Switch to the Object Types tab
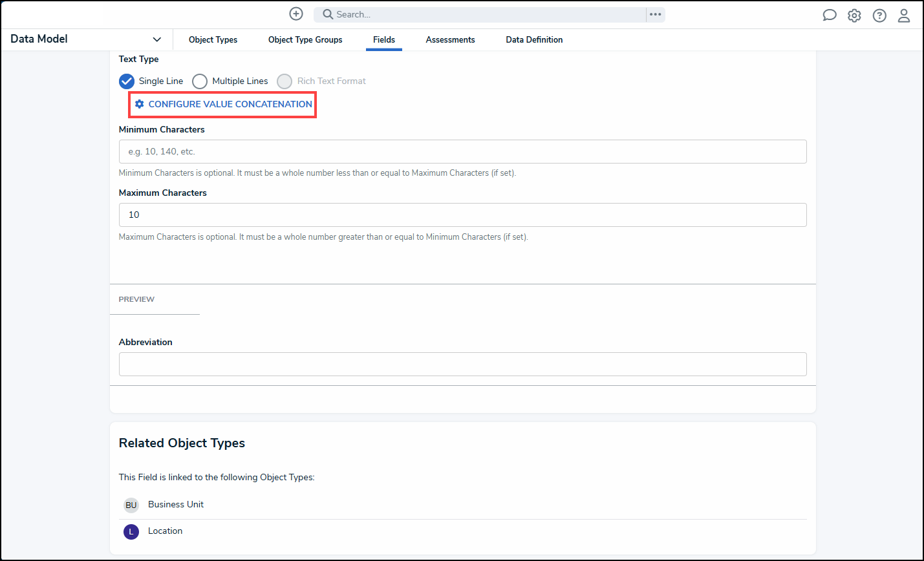 213,39
